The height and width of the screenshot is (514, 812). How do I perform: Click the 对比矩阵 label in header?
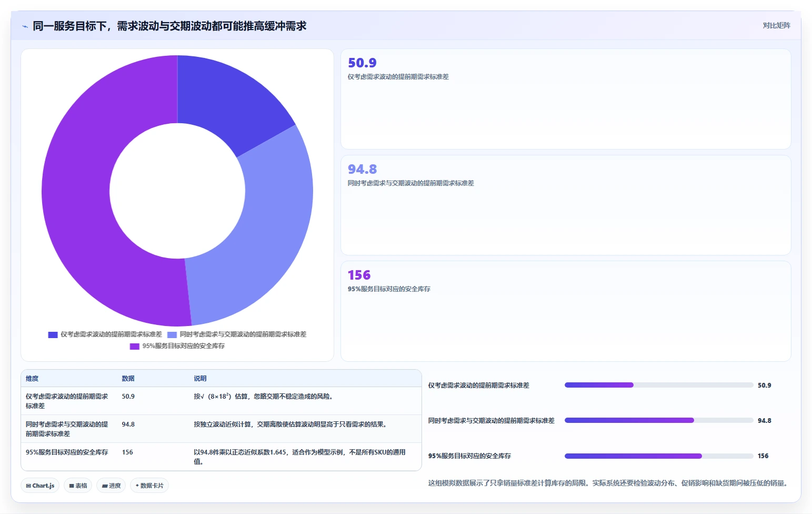[x=776, y=25]
